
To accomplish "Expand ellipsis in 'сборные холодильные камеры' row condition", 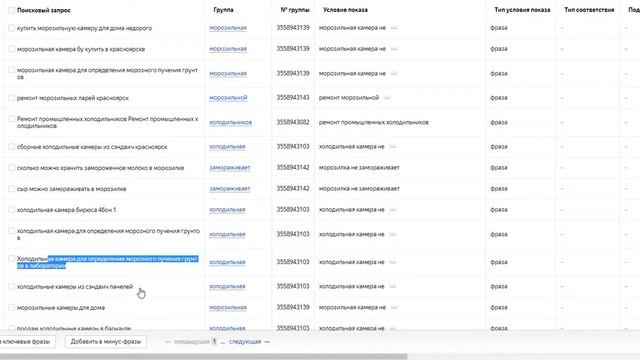I will (x=393, y=147).
